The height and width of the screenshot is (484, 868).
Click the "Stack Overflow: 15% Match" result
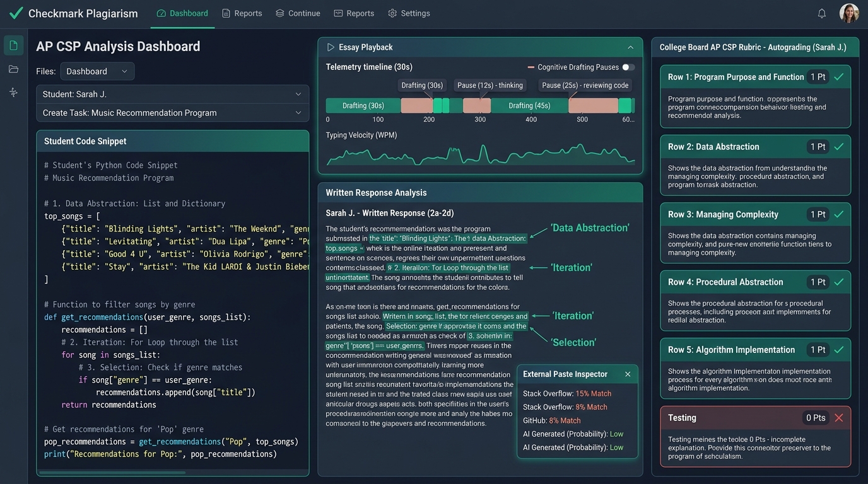567,394
